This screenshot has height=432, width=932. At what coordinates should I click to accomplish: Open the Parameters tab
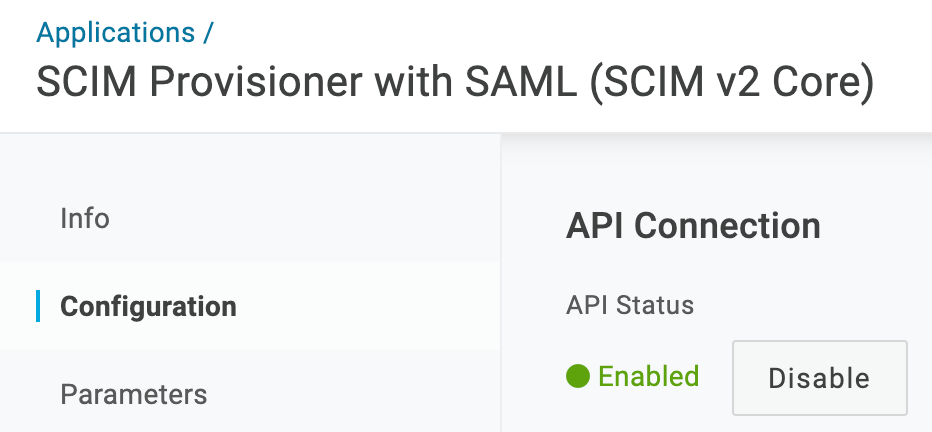click(x=134, y=394)
